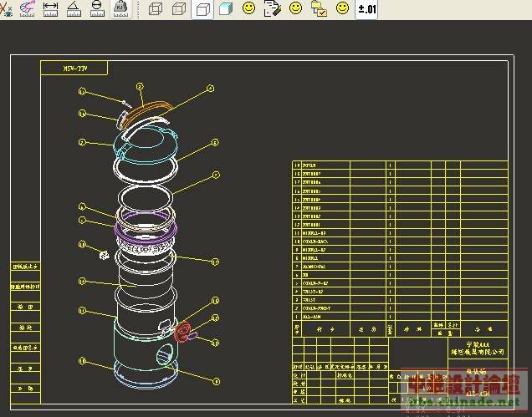The height and width of the screenshot is (417, 532).
Task: Switch to wireframe cube display mode
Action: tap(156, 9)
